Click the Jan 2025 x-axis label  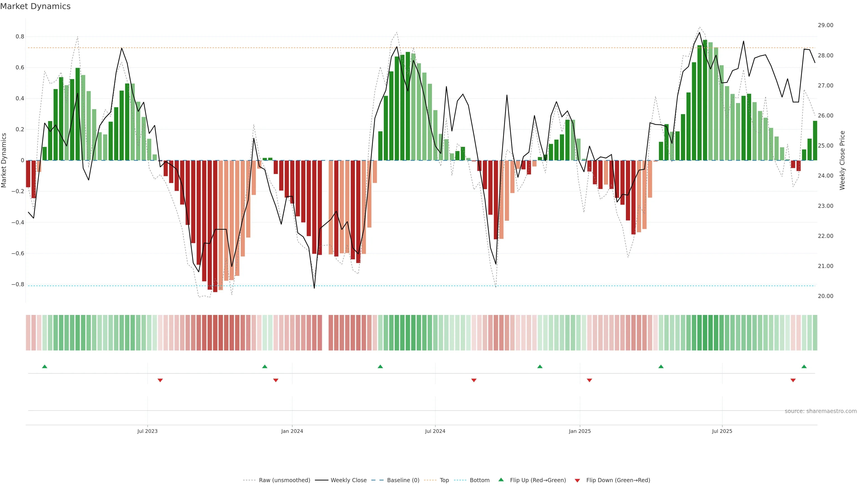pyautogui.click(x=580, y=431)
